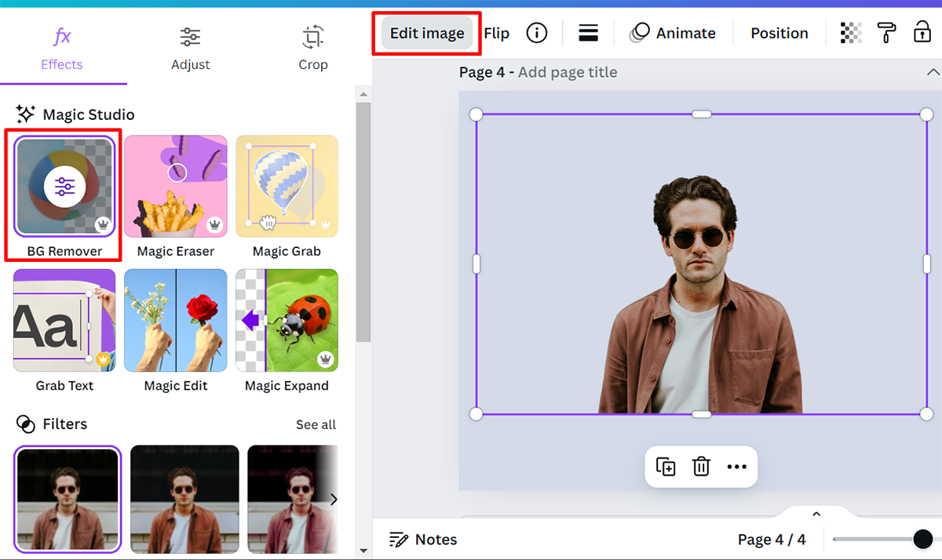
Task: Switch to the Crop tab
Action: pos(312,48)
